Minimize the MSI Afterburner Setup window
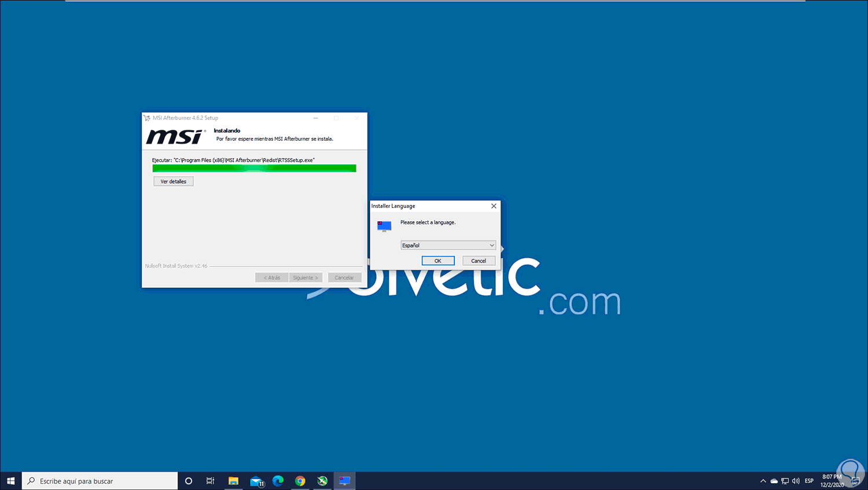The width and height of the screenshot is (868, 490). click(x=316, y=118)
